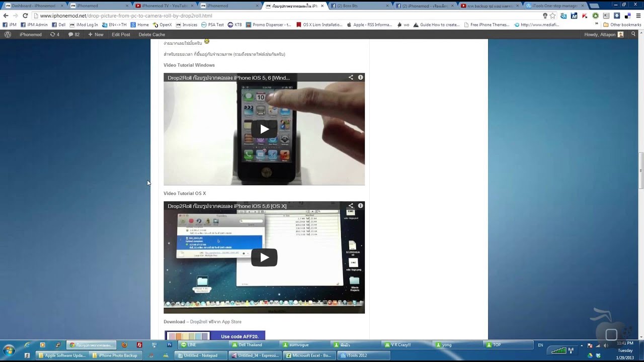Switch to iPhonemod TV YouTube tab
Screen dimensions: 644x362
[164, 6]
